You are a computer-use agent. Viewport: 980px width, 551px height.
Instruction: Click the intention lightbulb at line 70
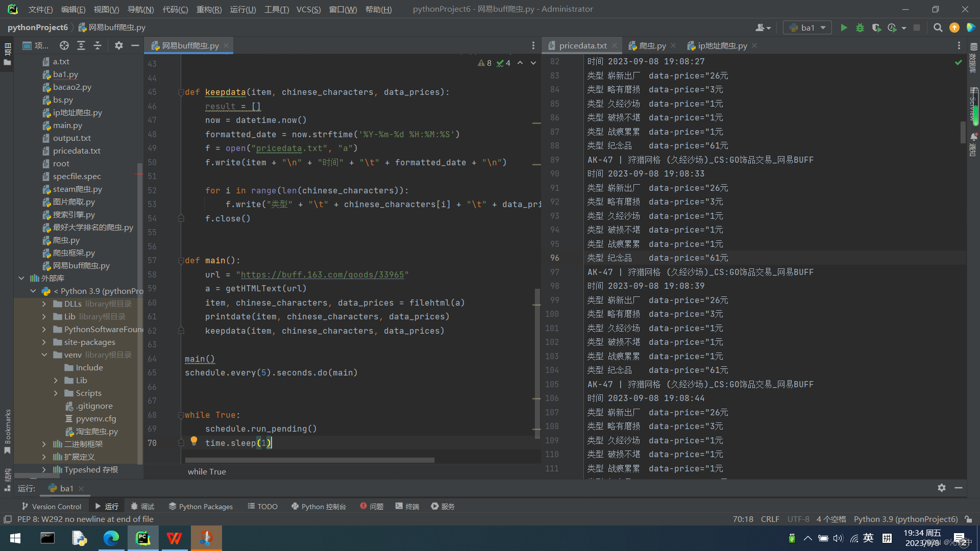coord(194,440)
